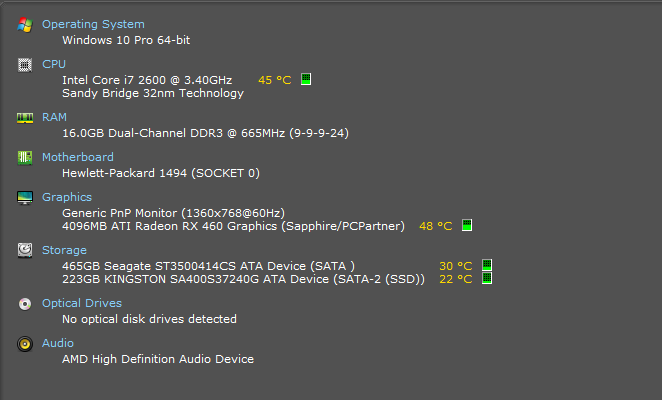Open the Storage section heading
Screen dimensions: 662x400
point(64,250)
